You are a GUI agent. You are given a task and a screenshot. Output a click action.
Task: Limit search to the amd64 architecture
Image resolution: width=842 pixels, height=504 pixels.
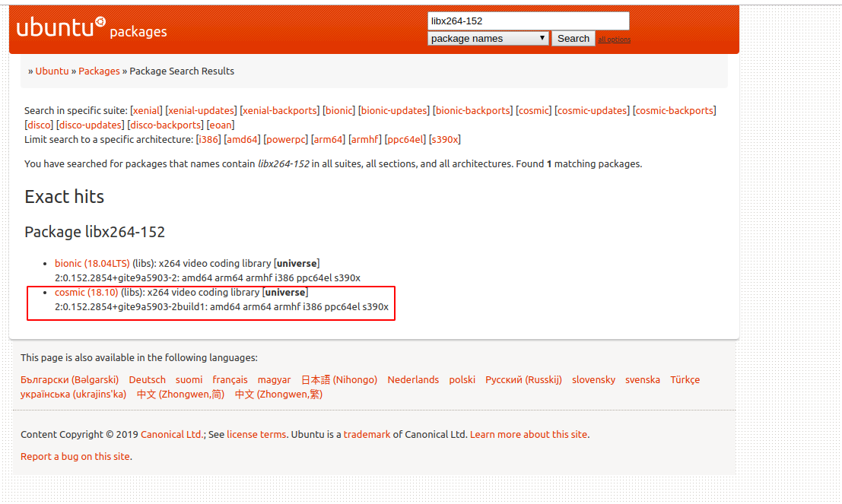(x=242, y=140)
